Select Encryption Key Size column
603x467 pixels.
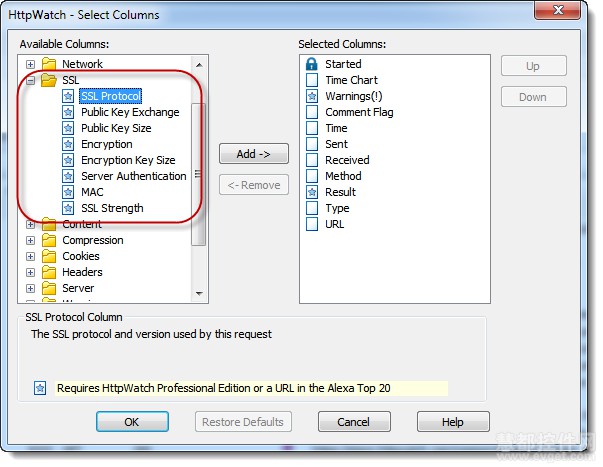[x=128, y=160]
